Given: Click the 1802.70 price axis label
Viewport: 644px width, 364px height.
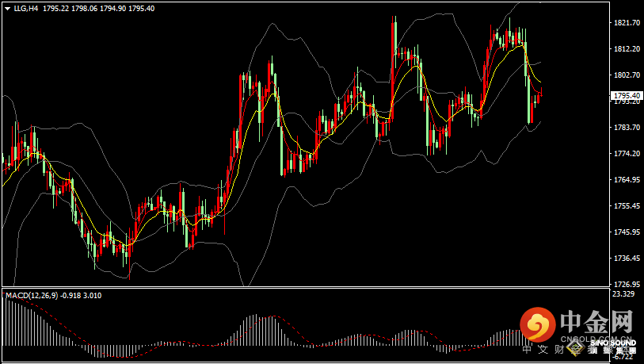Looking at the screenshot, I should point(627,75).
